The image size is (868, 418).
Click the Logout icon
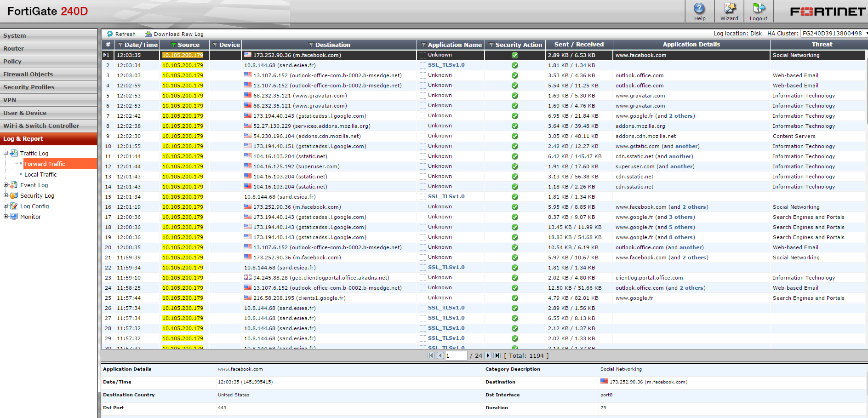759,8
